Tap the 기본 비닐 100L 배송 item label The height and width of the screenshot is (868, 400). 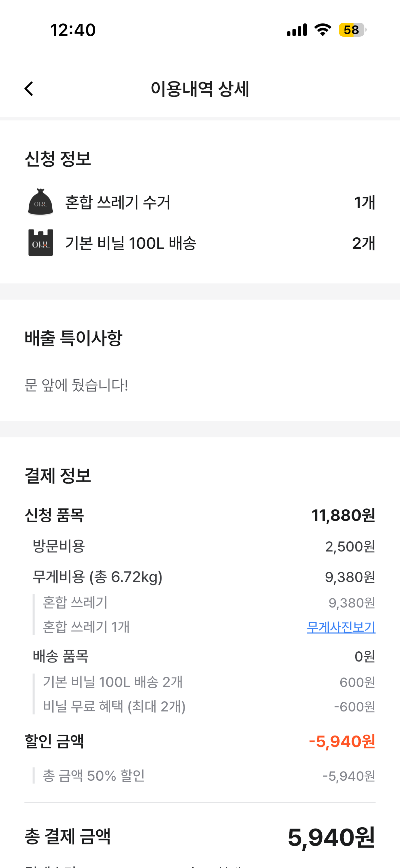click(x=131, y=243)
